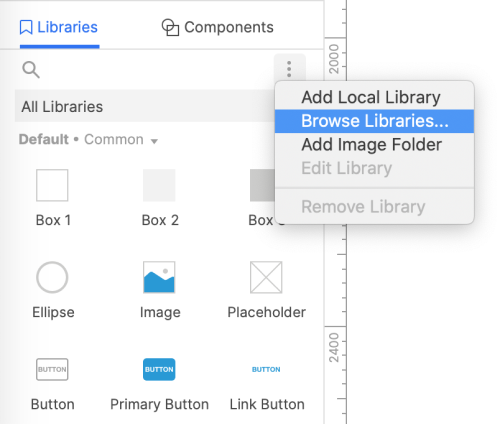Select the Box 2 widget icon
The height and width of the screenshot is (424, 500).
[x=159, y=185]
